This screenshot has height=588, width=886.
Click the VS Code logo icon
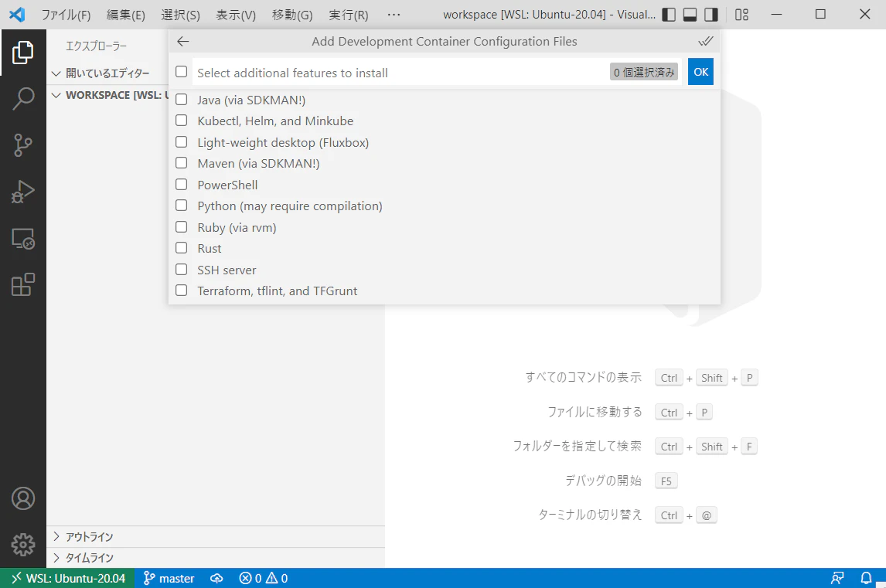click(17, 14)
